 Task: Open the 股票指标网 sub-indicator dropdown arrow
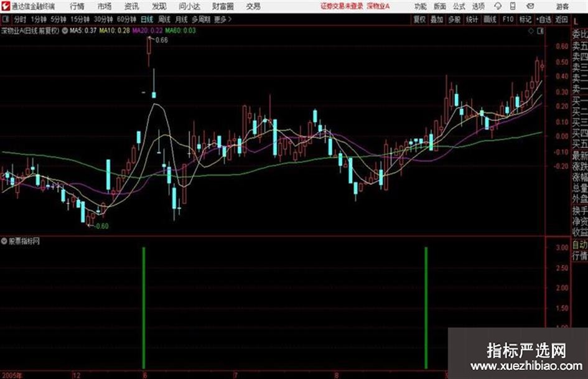pos(4,241)
